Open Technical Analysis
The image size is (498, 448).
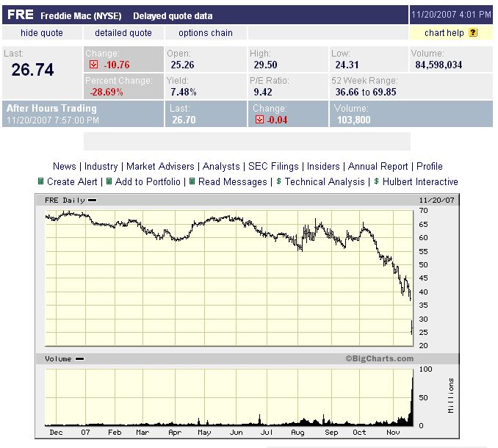click(x=325, y=181)
